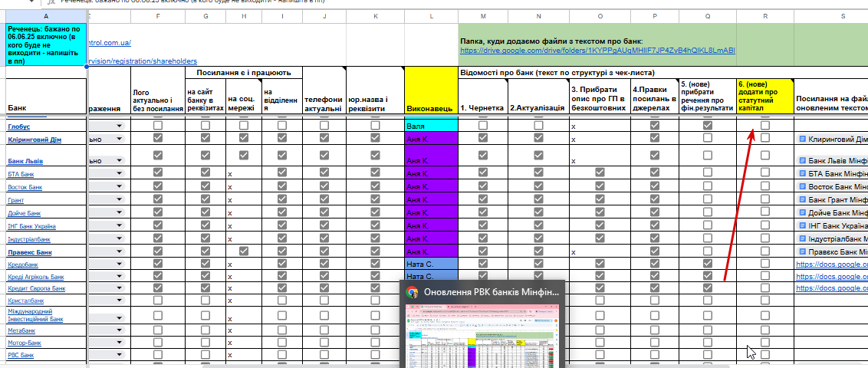Click the Docs file icon beside Банк Львів Мінфін
The image size is (868, 368).
[x=802, y=160]
